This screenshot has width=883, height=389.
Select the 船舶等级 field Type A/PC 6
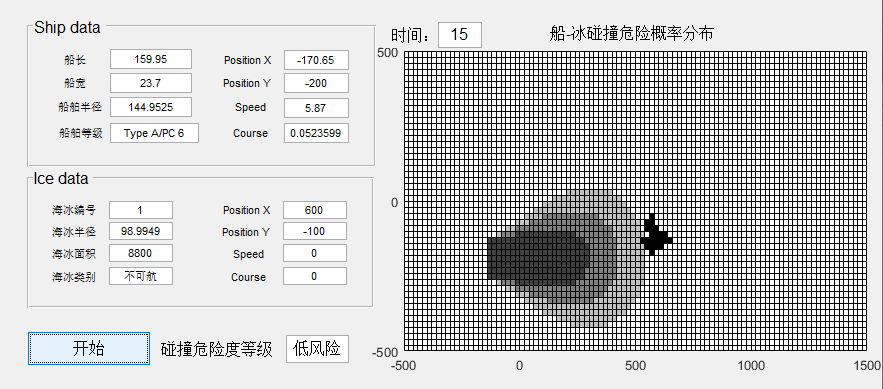[x=154, y=133]
